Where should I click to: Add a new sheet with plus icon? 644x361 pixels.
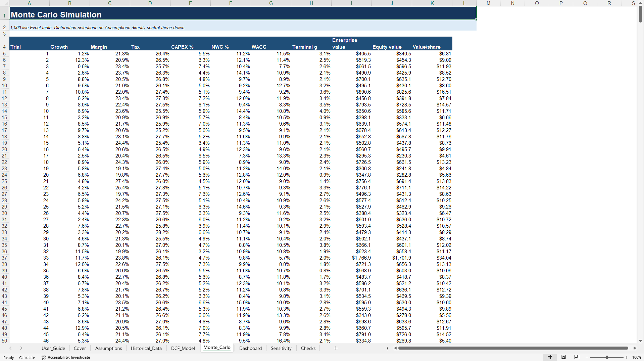(x=336, y=348)
